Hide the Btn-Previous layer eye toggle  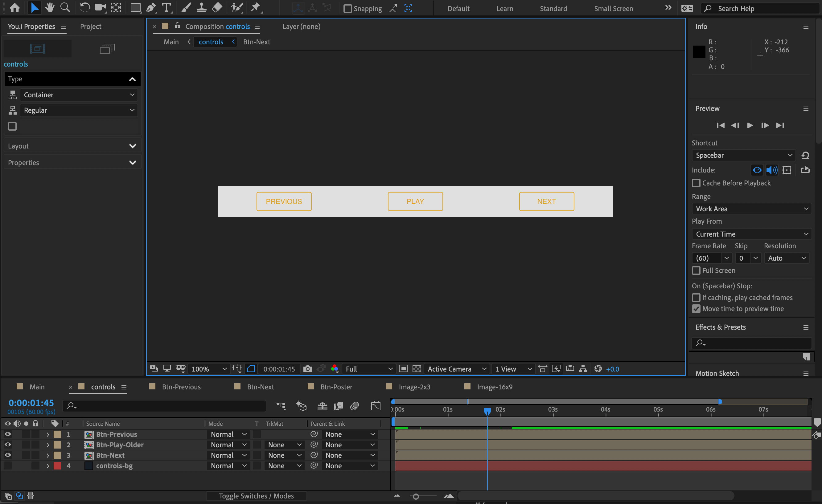(x=7, y=434)
